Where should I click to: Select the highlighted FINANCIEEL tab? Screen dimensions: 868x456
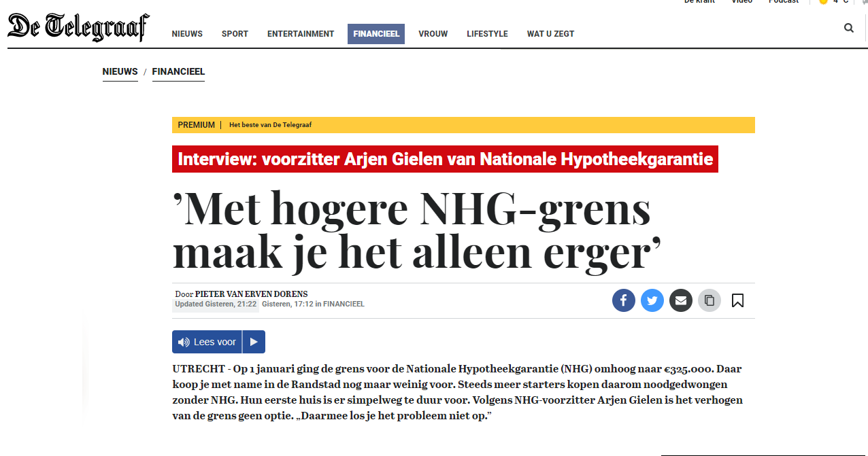tap(376, 34)
